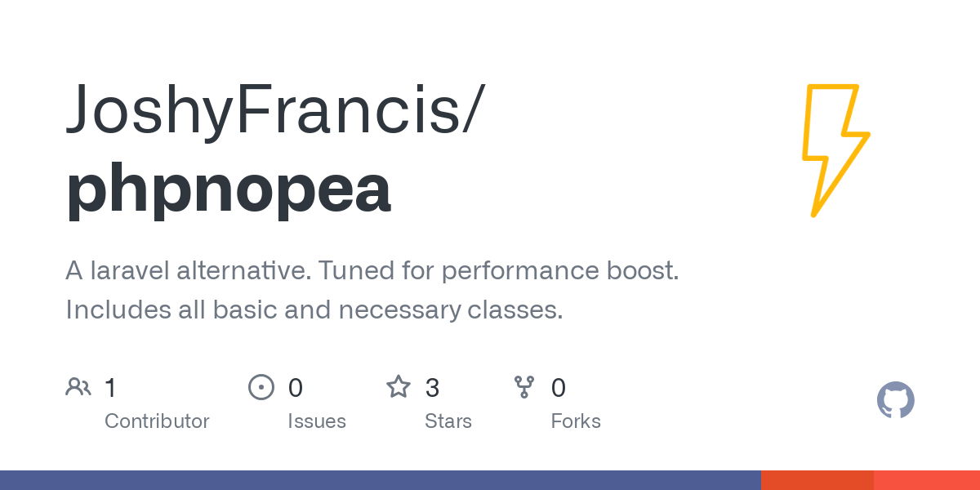Screen dimensions: 980x490
Task: Click the forks count number 0
Action: pyautogui.click(x=559, y=387)
